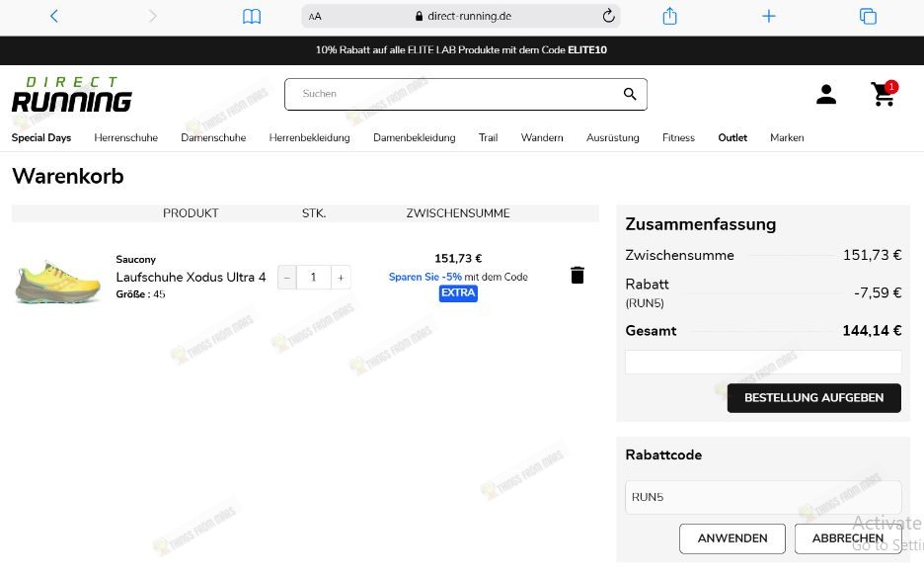The height and width of the screenshot is (576, 924).
Task: Open the Herrenbekleidung menu
Action: (x=309, y=137)
